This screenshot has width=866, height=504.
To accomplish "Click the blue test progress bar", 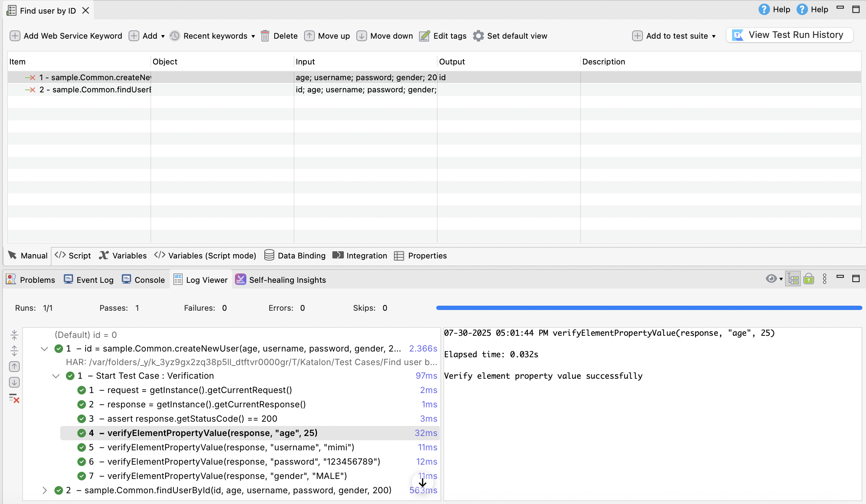I will coord(649,308).
